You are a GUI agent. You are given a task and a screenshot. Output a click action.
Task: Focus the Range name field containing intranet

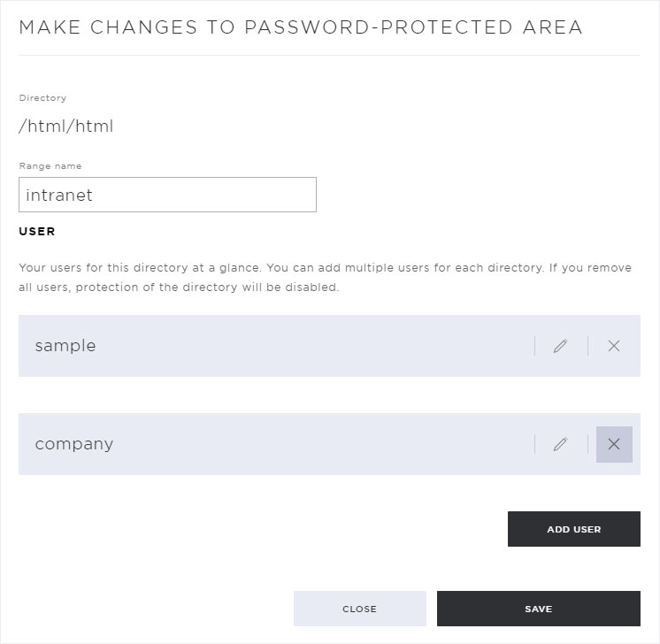click(x=167, y=195)
